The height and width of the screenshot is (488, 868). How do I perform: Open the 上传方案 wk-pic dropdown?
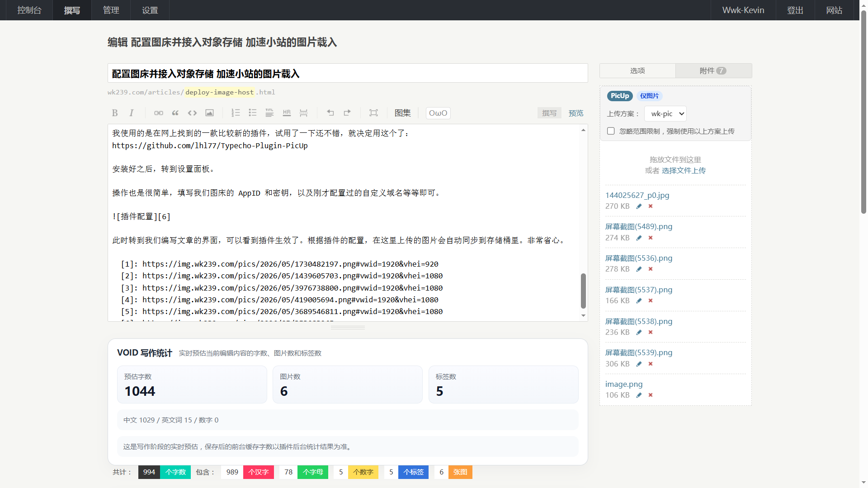[x=665, y=114]
